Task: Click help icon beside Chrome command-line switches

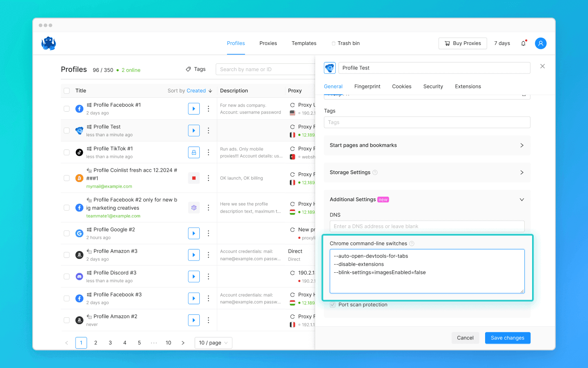Action: pyautogui.click(x=412, y=244)
